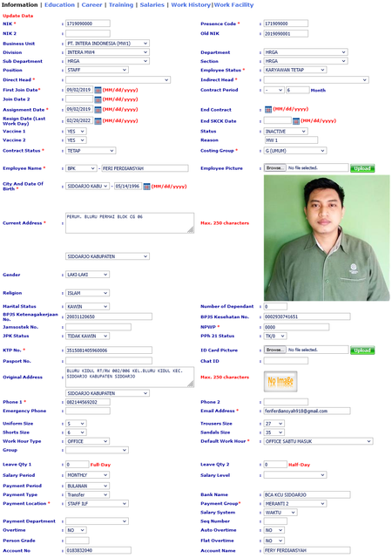392x558 pixels.
Task: Click the Phone 1 input field
Action: coord(88,402)
